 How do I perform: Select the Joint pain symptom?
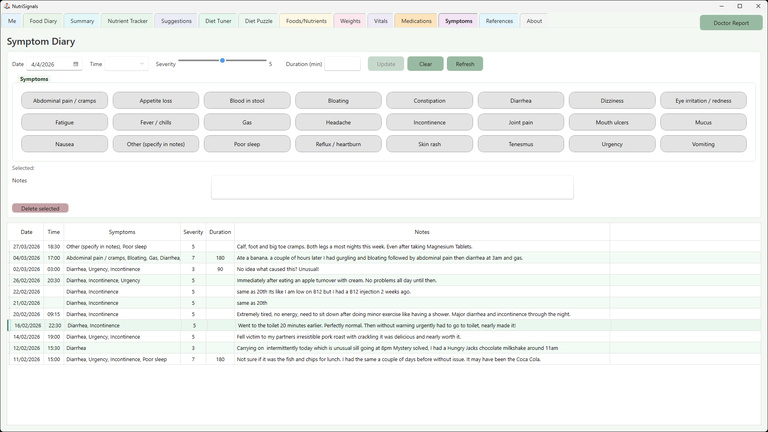521,122
